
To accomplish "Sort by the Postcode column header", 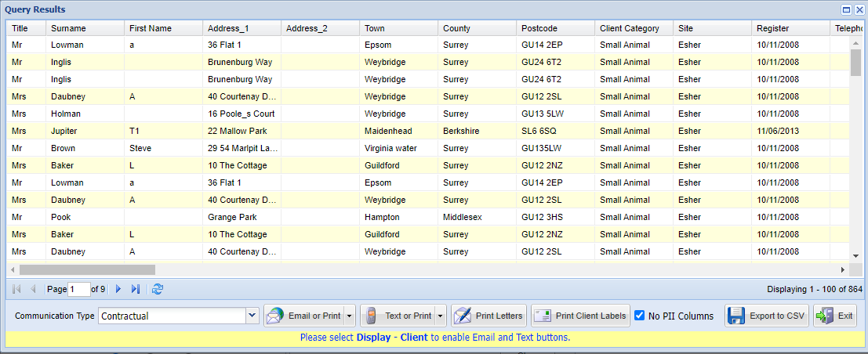I will (x=556, y=28).
